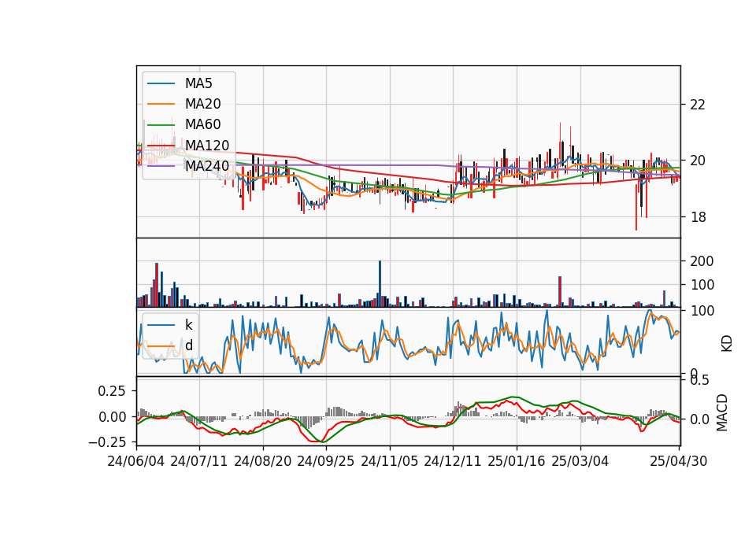756x543 pixels.
Task: Click the 24/09/25 date axis label
Action: coord(325,461)
